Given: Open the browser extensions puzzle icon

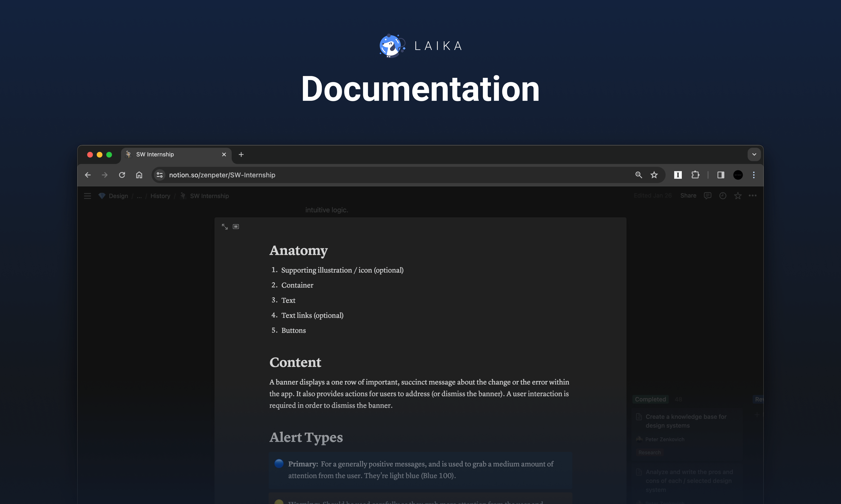Looking at the screenshot, I should (x=695, y=175).
